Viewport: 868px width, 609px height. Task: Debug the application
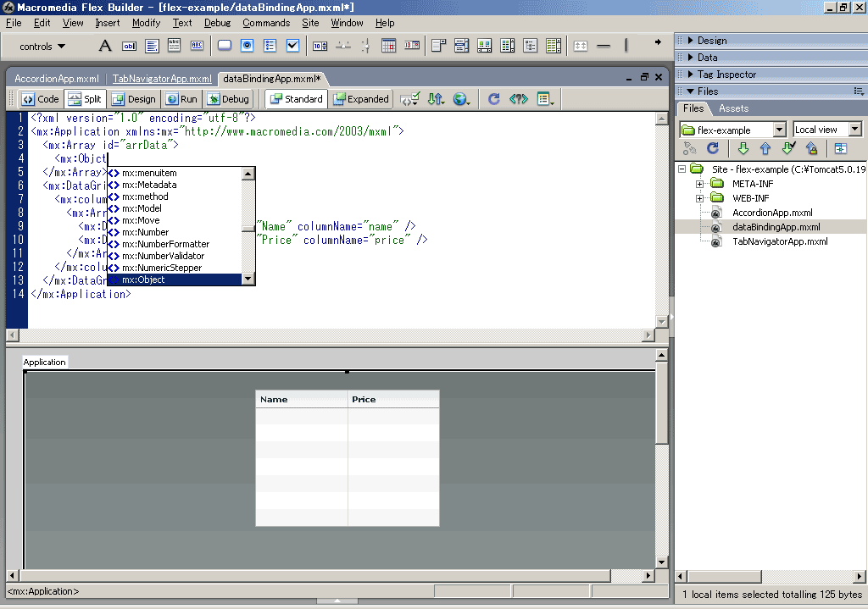point(228,99)
